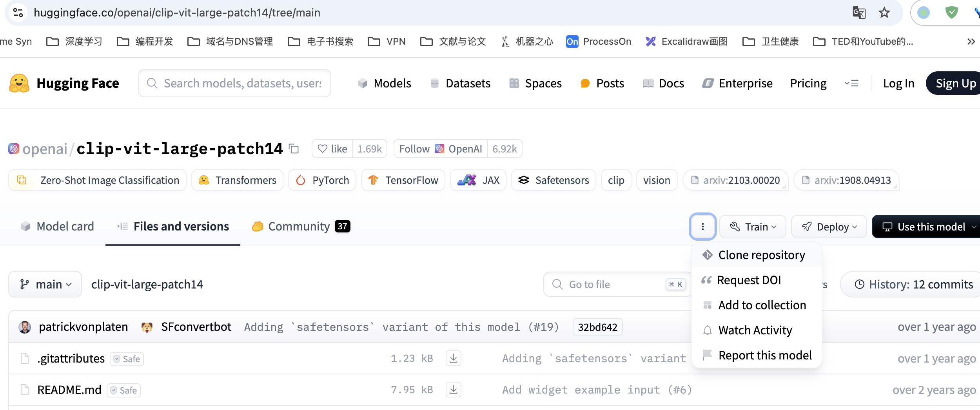Open the openai organization page
This screenshot has height=410, width=980.
pyautogui.click(x=45, y=149)
